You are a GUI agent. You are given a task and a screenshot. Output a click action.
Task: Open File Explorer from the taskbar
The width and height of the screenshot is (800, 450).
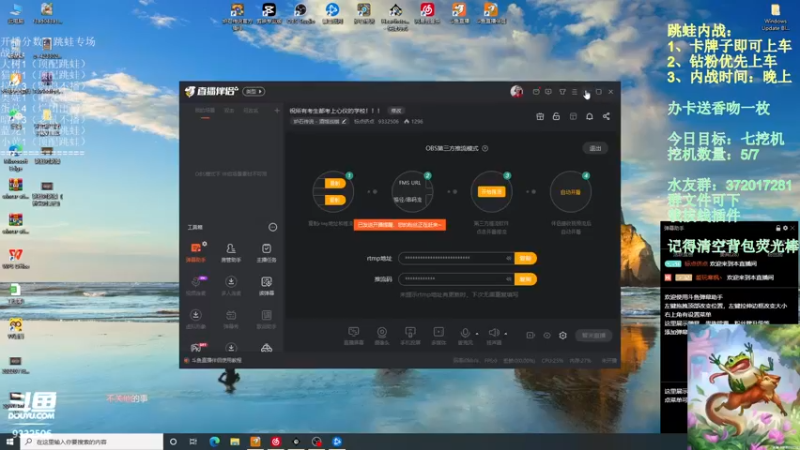point(235,441)
